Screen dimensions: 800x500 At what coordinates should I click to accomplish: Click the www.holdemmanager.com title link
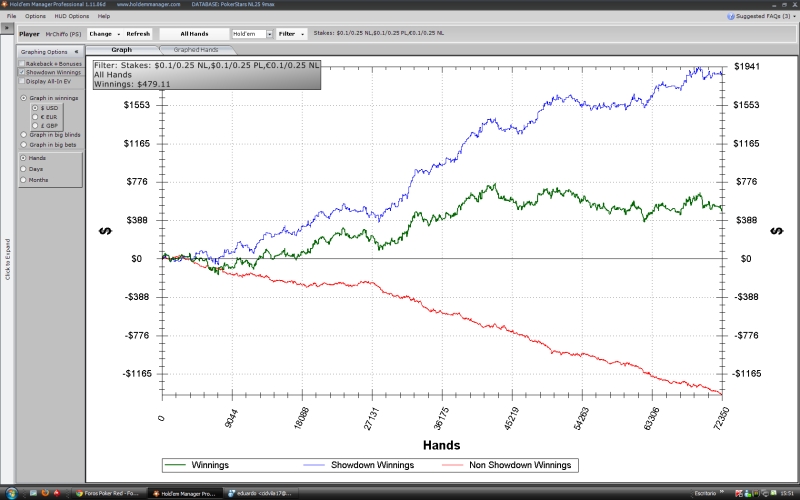pos(148,4)
